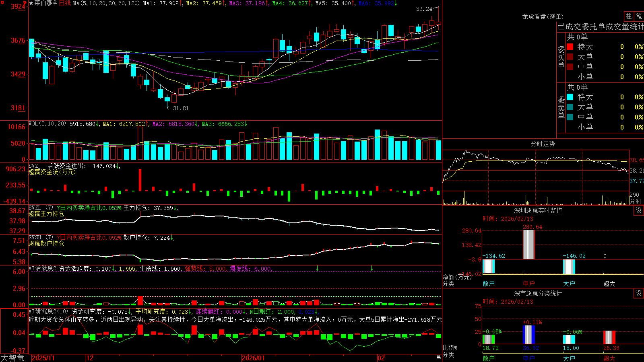Click the red question mark help icon

tap(25, 3)
